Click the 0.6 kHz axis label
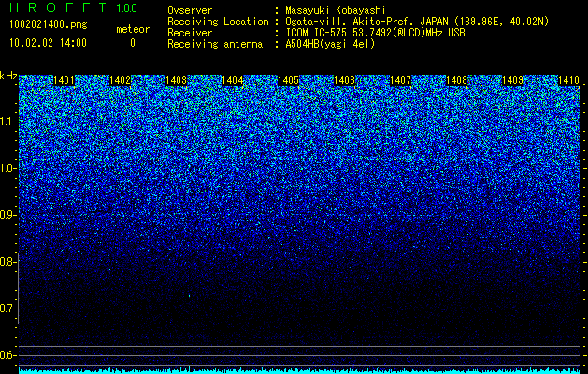This screenshot has width=588, height=374. pos(8,355)
